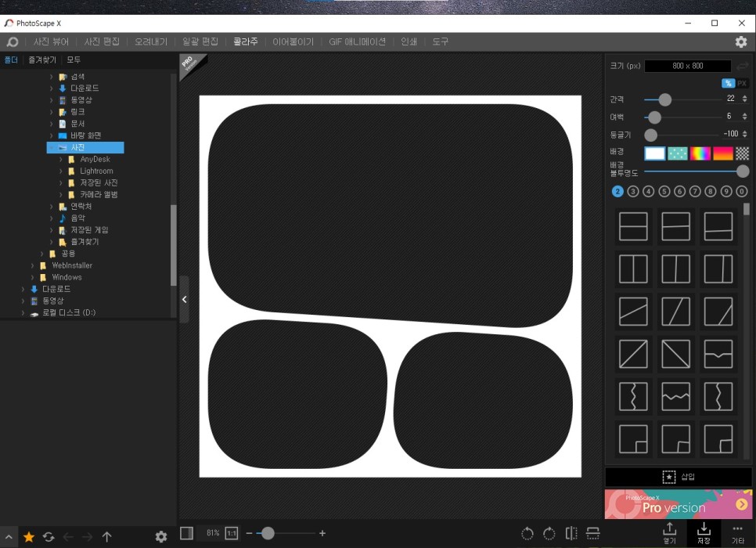This screenshot has width=756, height=548.
Task: Pick the white background color swatch
Action: pyautogui.click(x=655, y=153)
